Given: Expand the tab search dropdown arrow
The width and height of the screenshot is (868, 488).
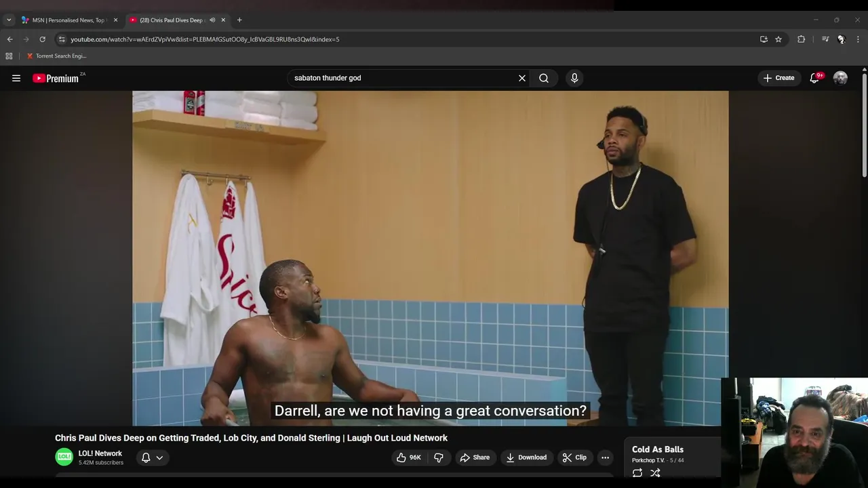Looking at the screenshot, I should [x=9, y=20].
